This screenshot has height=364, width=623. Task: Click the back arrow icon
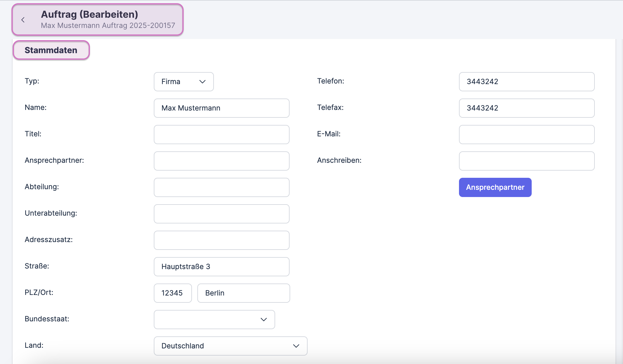(x=23, y=20)
